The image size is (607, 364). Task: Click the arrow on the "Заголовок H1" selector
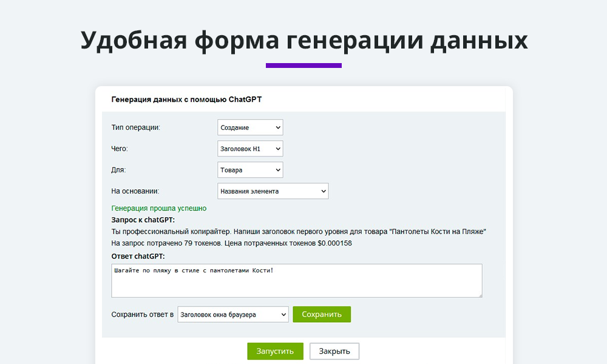(278, 148)
